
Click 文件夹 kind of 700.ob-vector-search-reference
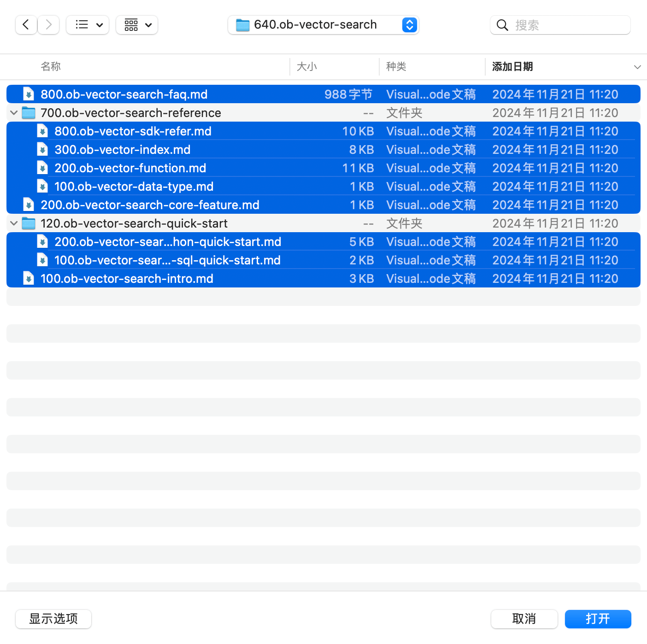[404, 113]
